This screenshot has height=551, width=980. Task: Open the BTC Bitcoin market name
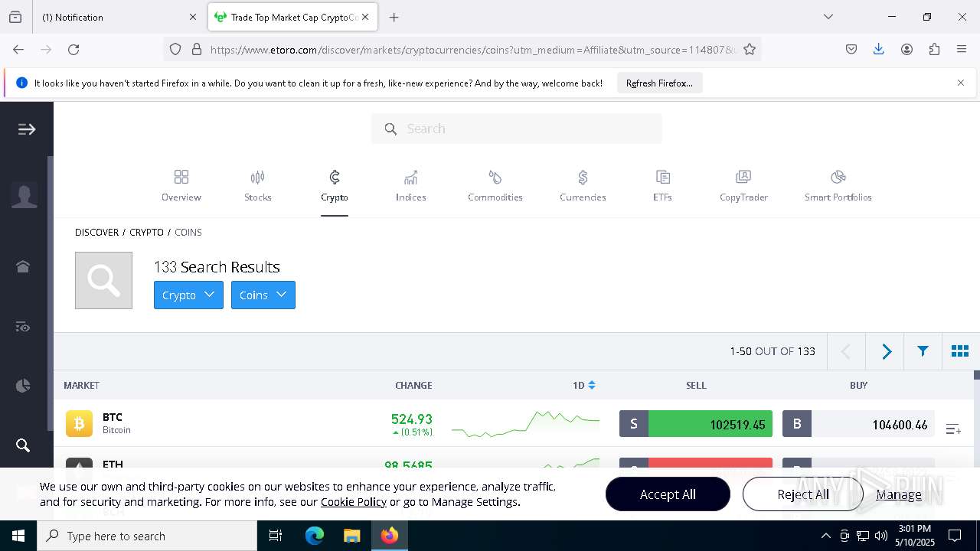[116, 423]
